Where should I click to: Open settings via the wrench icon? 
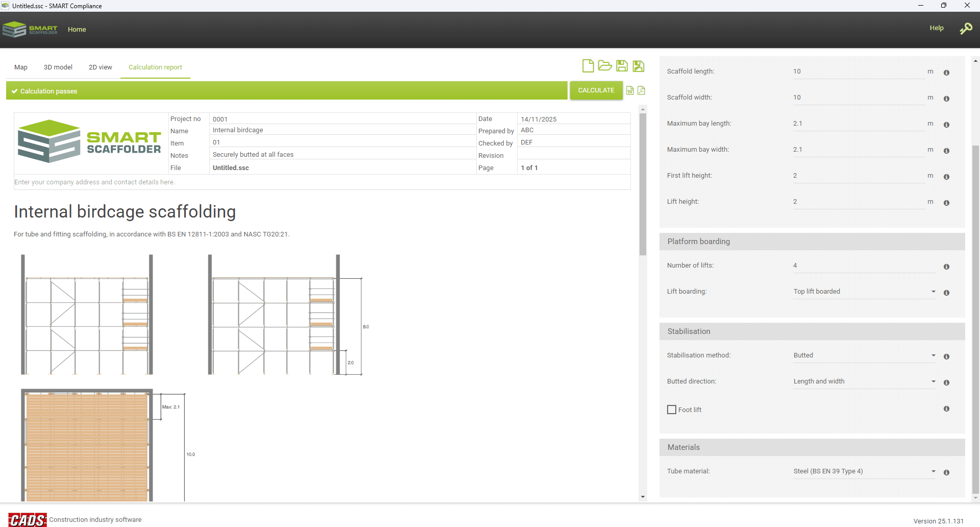point(966,29)
